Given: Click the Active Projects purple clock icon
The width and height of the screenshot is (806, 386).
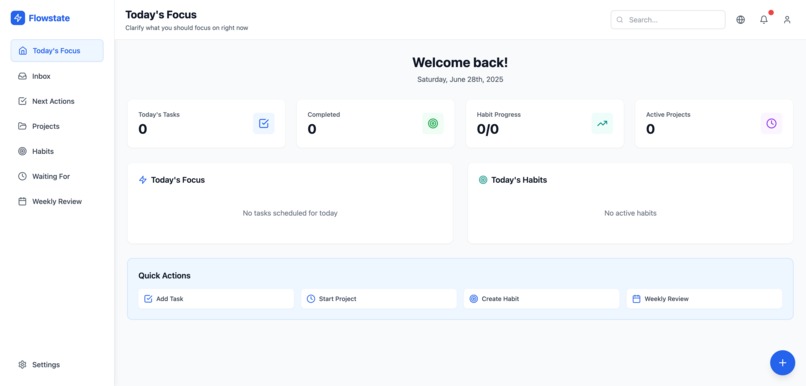Looking at the screenshot, I should click(x=772, y=123).
